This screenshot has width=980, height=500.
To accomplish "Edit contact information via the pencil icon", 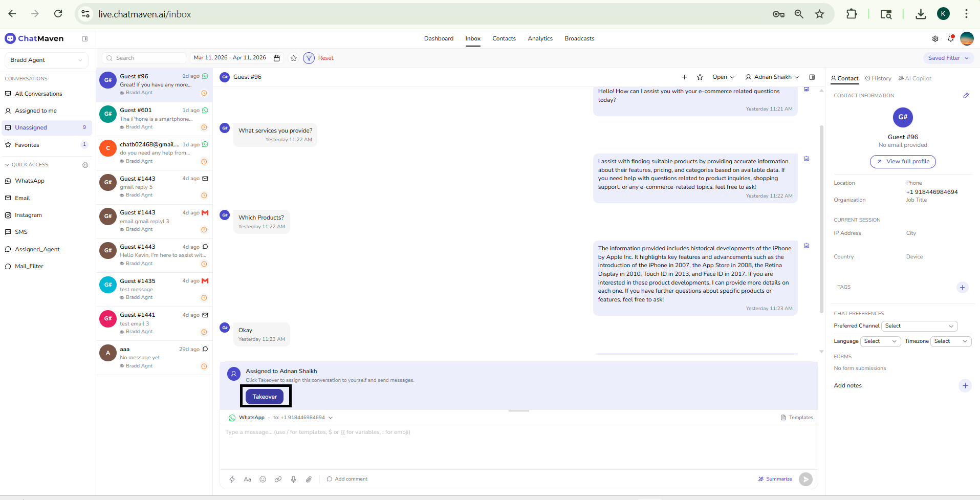I will [966, 95].
